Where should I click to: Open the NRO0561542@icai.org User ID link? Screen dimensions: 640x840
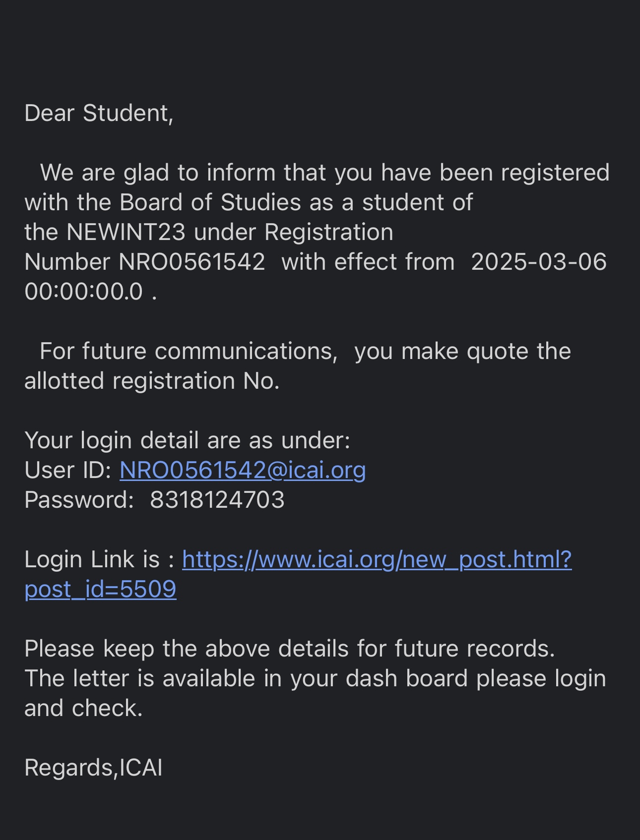[x=243, y=470]
